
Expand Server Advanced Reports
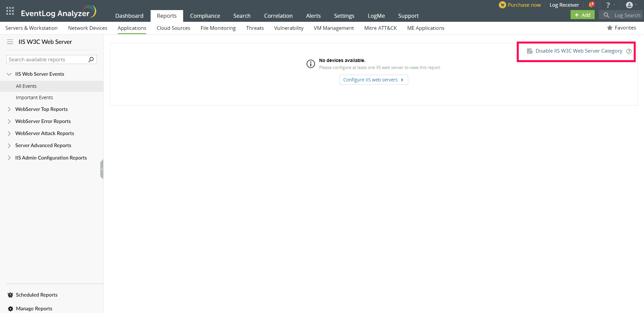pos(9,145)
